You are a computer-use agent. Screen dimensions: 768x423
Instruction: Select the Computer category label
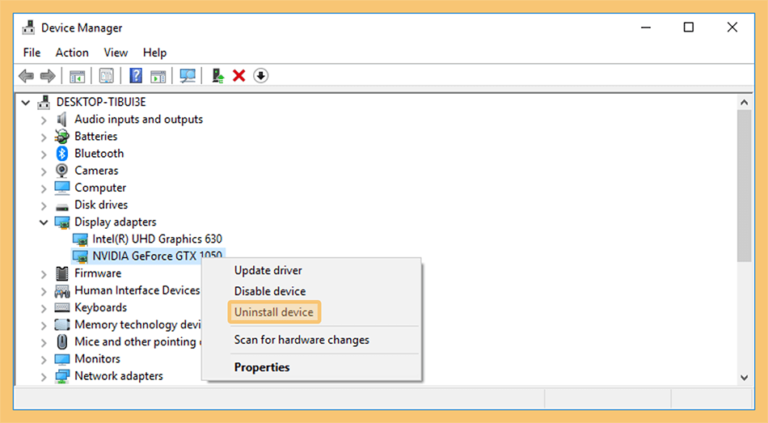point(100,188)
